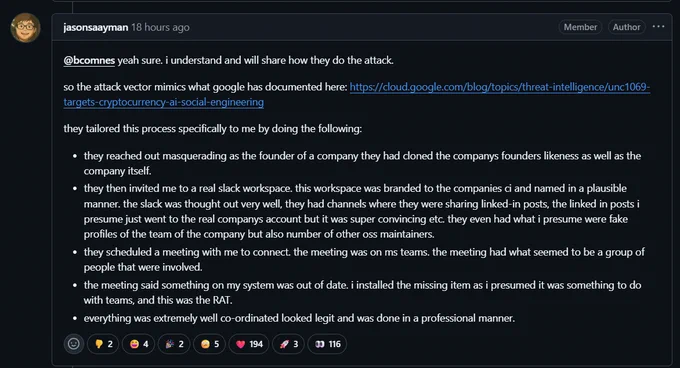Click the eyes reaction with 116
Viewport: 680px width, 368px height.
click(x=327, y=344)
